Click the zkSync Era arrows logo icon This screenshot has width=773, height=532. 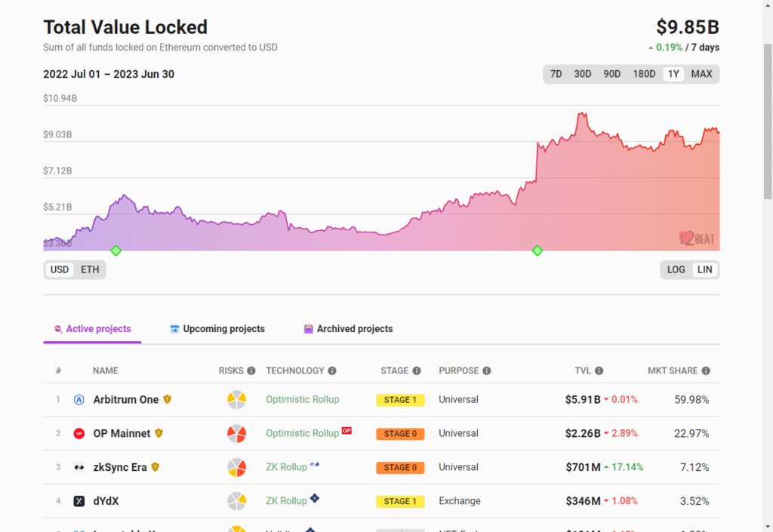click(x=79, y=467)
